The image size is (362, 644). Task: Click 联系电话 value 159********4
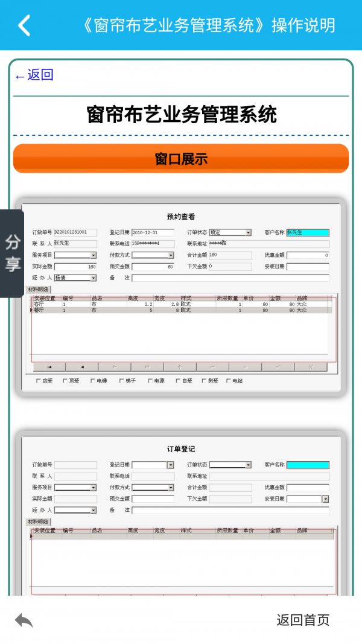click(x=153, y=244)
